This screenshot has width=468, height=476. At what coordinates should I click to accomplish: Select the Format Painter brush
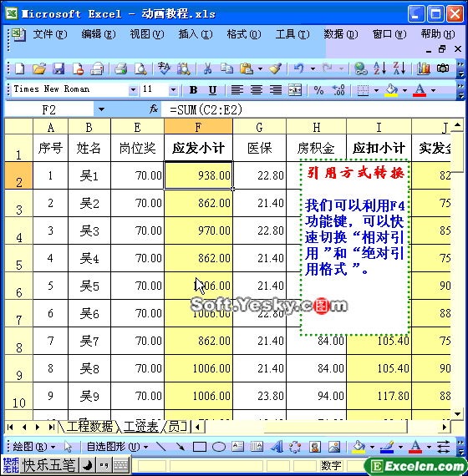click(x=275, y=68)
